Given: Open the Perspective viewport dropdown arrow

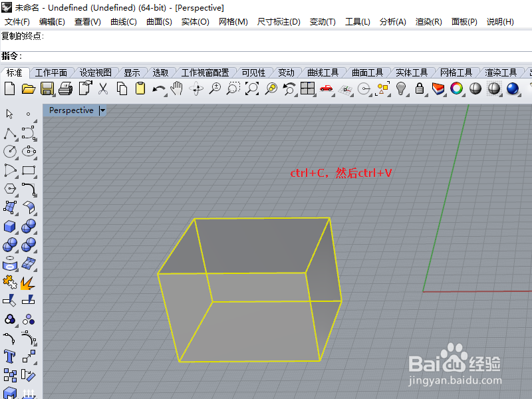Looking at the screenshot, I should [102, 110].
